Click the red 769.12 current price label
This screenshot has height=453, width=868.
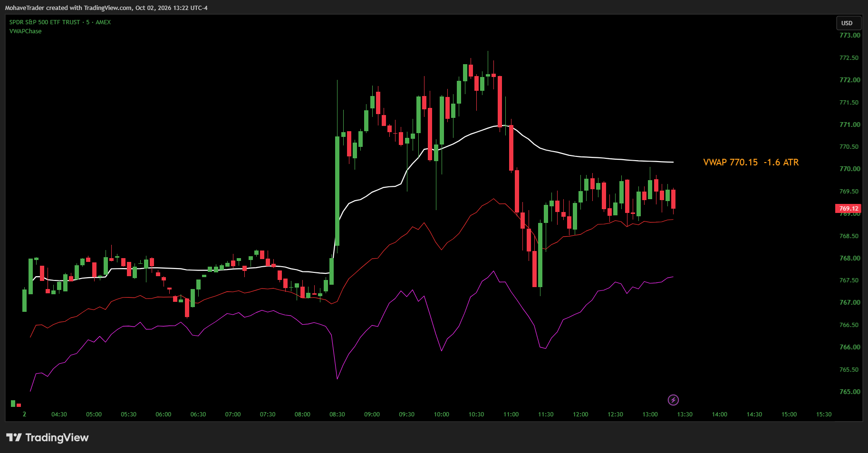(849, 208)
